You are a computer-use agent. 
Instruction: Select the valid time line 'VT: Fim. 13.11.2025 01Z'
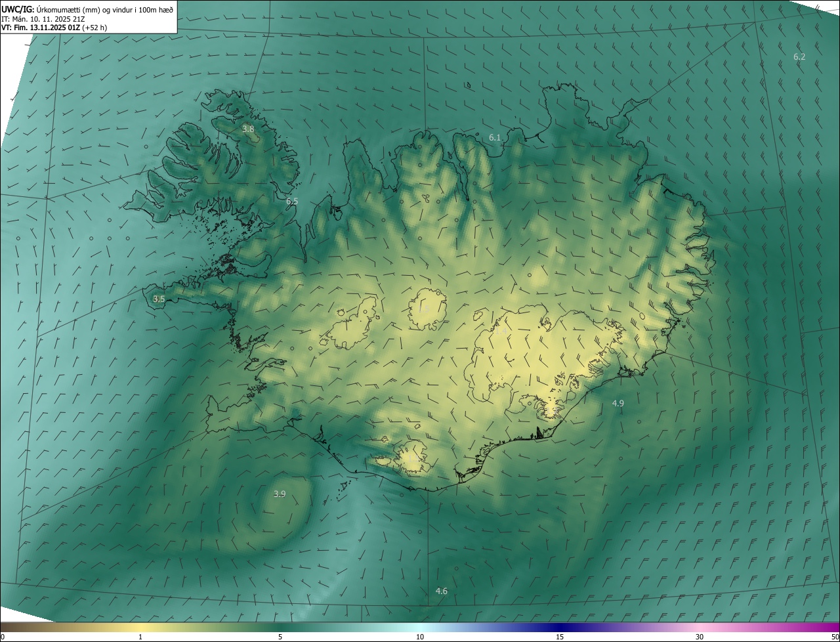[x=54, y=28]
